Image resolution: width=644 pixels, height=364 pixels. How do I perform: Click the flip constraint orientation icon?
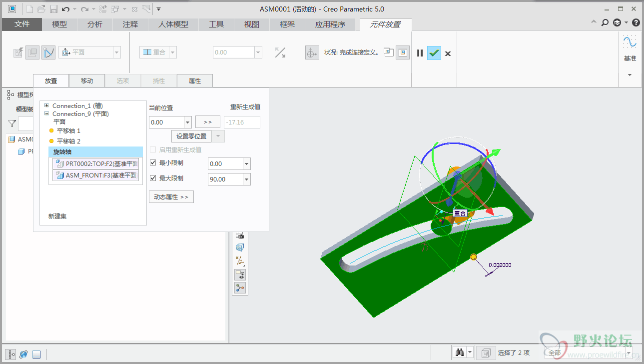pyautogui.click(x=280, y=52)
